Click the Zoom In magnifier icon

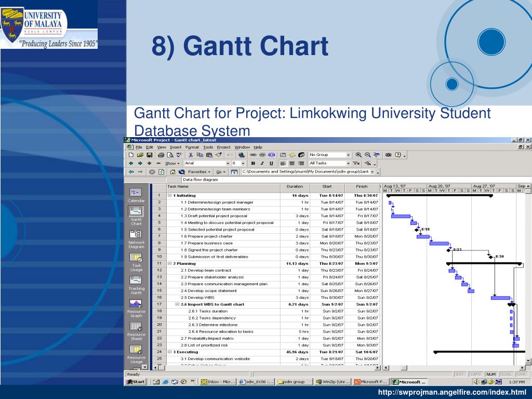pos(358,155)
